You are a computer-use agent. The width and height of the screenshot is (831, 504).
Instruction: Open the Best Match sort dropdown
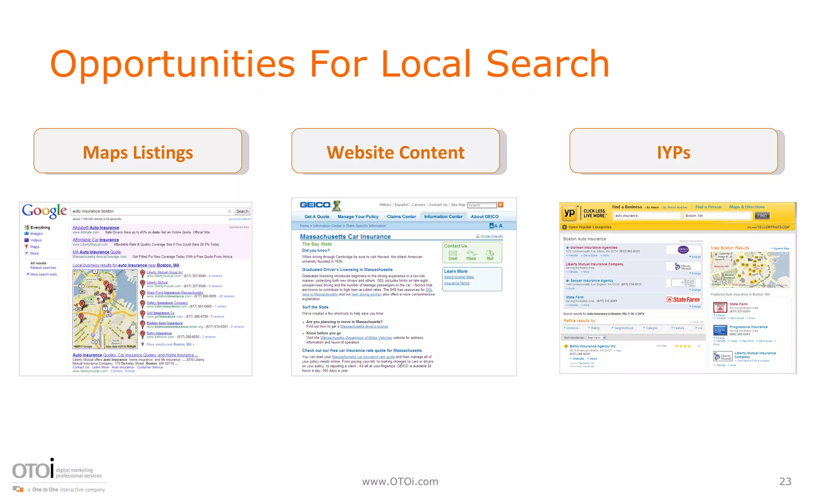[596, 338]
